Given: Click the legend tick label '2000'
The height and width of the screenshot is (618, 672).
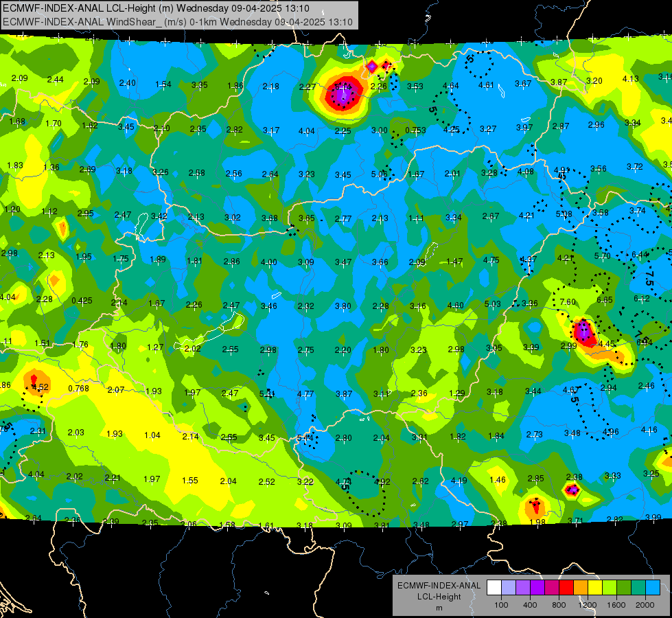Looking at the screenshot, I should coord(645,605).
